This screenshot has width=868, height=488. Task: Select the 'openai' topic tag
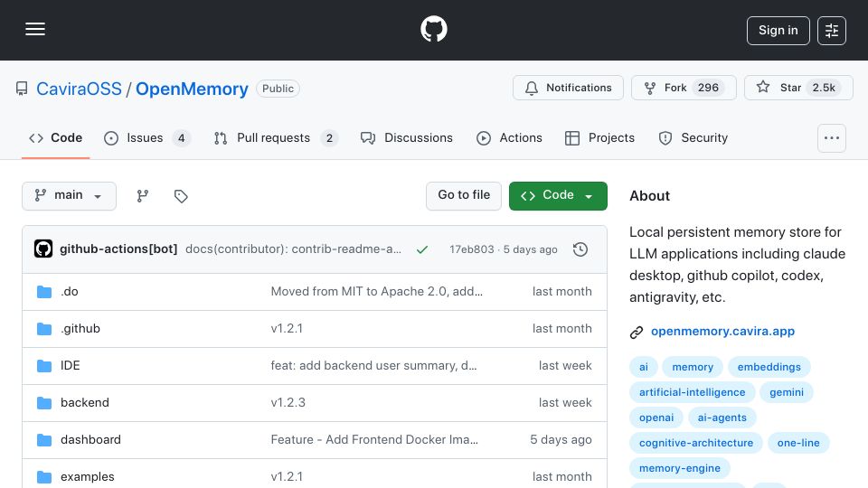point(656,418)
